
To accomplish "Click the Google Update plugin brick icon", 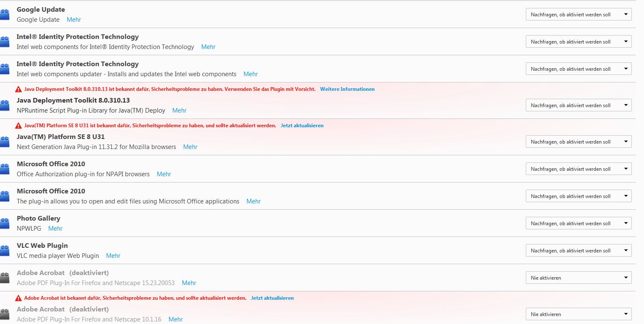I will coord(5,15).
